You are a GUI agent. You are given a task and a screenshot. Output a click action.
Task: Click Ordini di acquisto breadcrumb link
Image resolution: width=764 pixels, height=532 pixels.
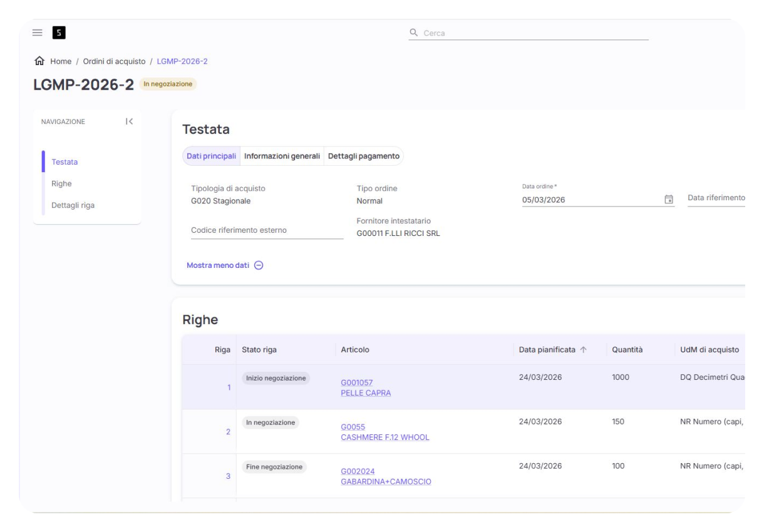click(114, 61)
